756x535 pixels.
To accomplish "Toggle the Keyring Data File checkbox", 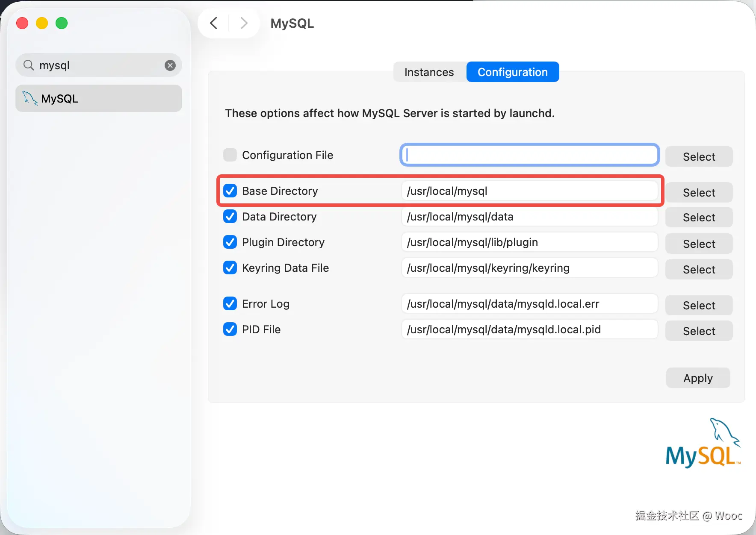I will (230, 267).
